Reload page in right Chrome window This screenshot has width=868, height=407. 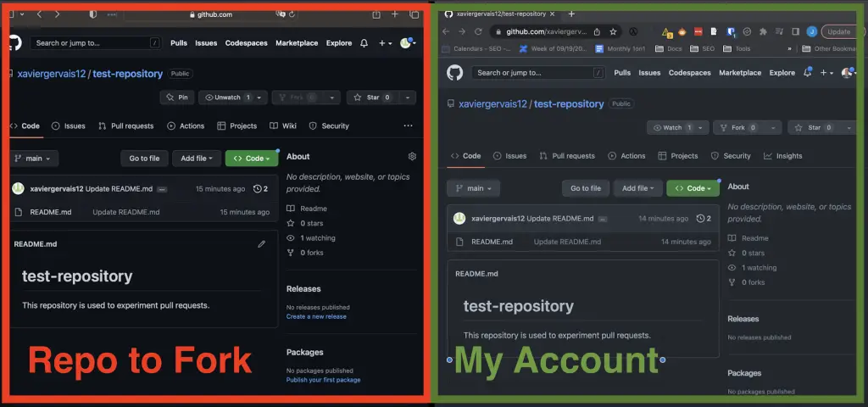478,32
